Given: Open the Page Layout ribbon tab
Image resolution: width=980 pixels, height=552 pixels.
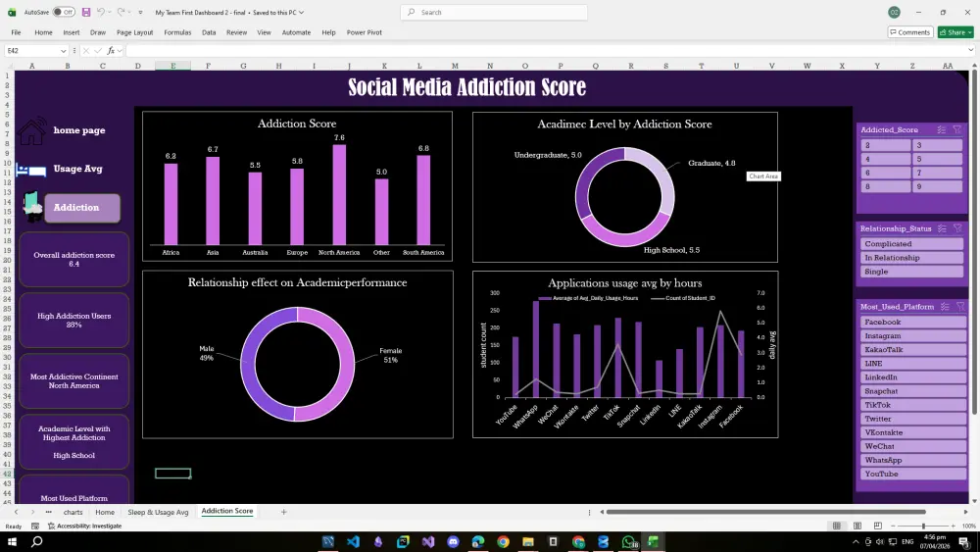Looking at the screenshot, I should [x=134, y=32].
